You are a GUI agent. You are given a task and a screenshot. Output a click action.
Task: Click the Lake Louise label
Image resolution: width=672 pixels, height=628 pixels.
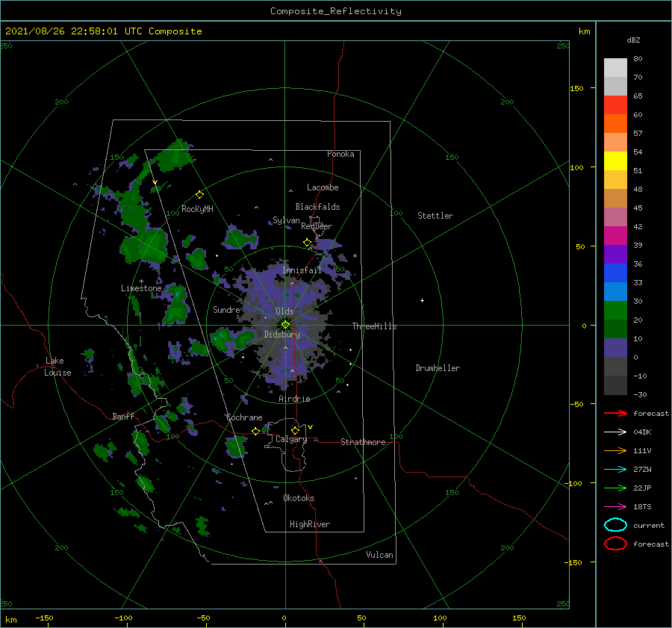point(57,367)
